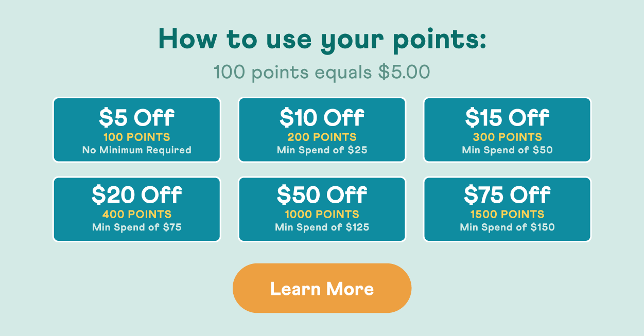Viewport: 644px width, 336px height.
Task: Click the yellow 1500 POINTS label
Action: pos(507,215)
